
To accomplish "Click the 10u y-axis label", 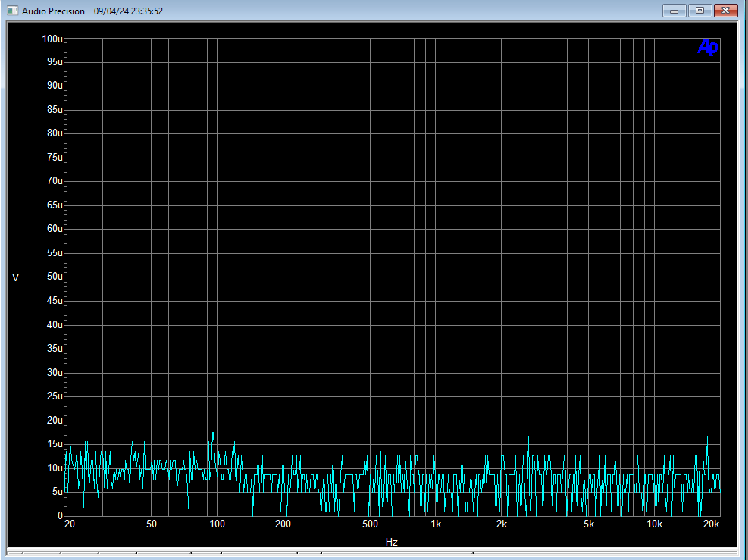I will [55, 468].
